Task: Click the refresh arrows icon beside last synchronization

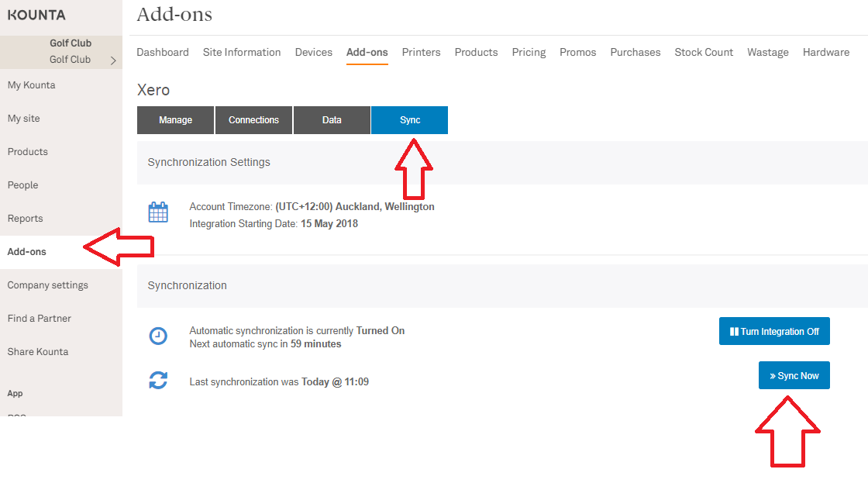Action: tap(158, 381)
